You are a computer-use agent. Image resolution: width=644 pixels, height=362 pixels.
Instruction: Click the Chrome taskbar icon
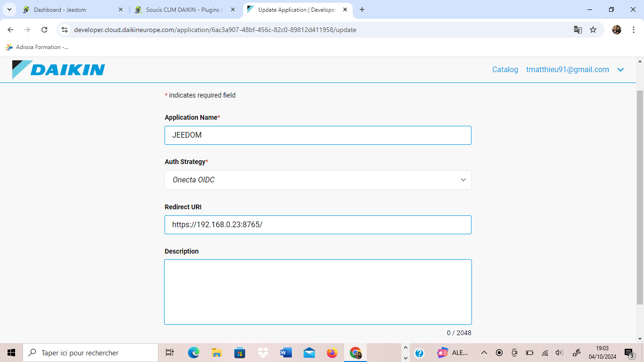(x=355, y=353)
